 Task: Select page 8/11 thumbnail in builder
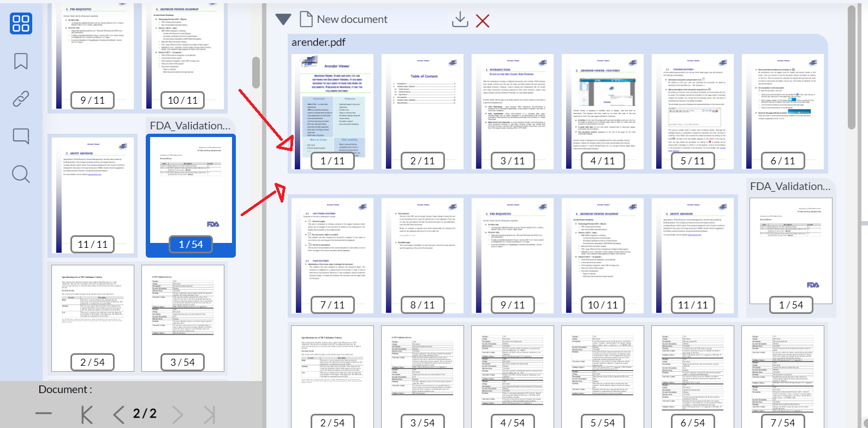point(423,255)
